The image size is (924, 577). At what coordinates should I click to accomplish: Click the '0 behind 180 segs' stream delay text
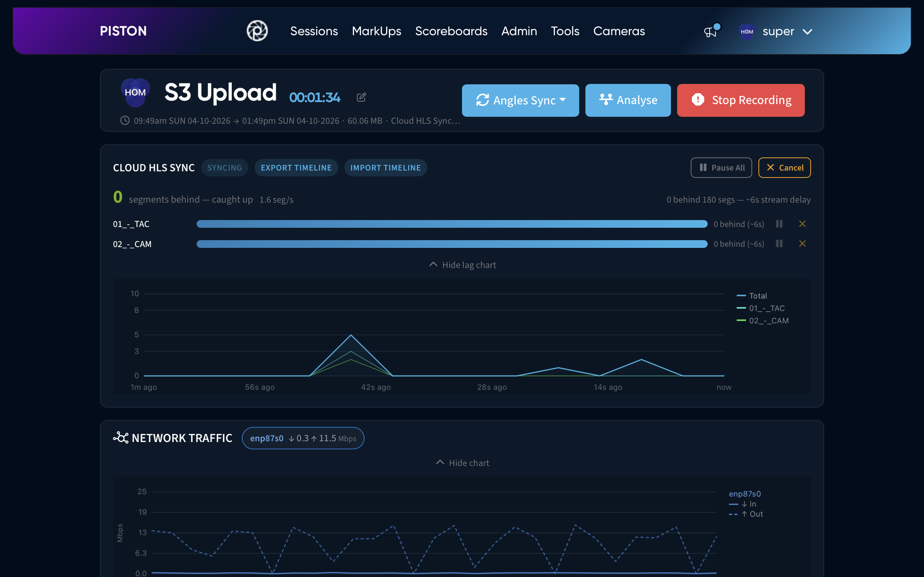click(738, 200)
